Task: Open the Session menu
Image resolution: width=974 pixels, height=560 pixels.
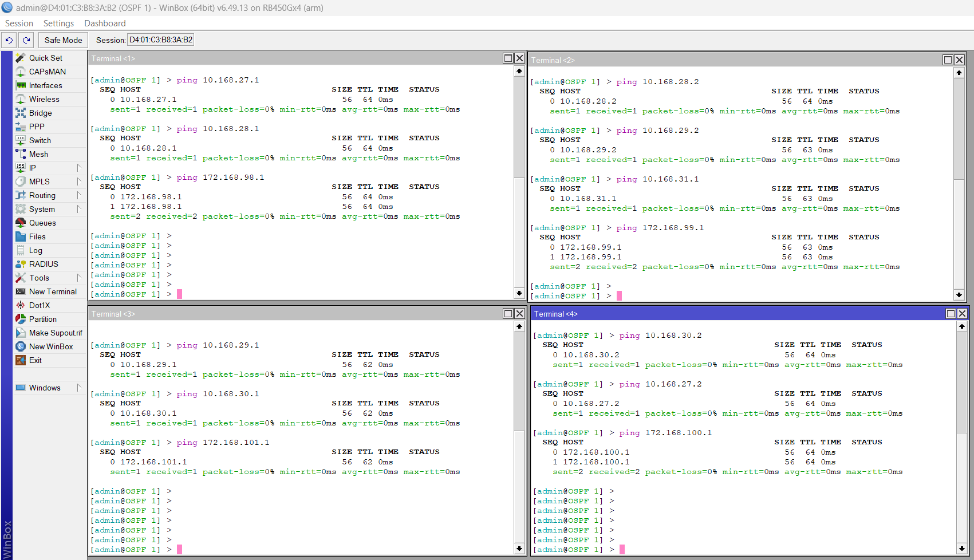Action: [x=19, y=23]
